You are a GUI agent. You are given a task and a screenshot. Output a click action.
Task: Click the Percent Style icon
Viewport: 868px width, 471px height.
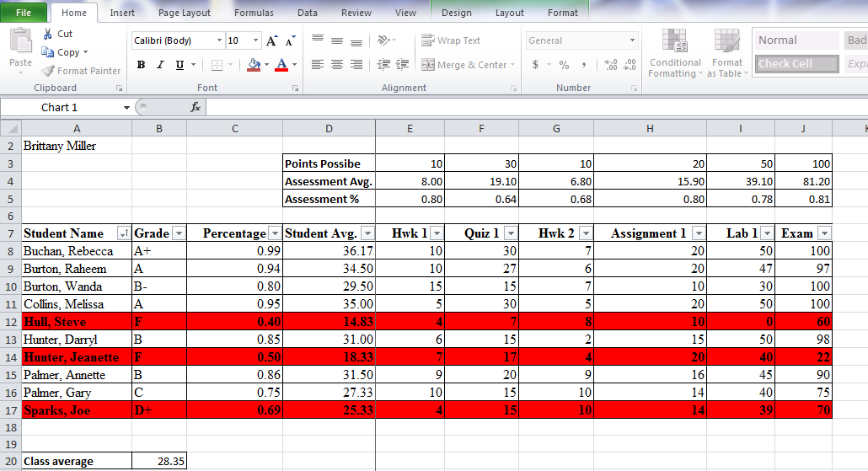(564, 65)
